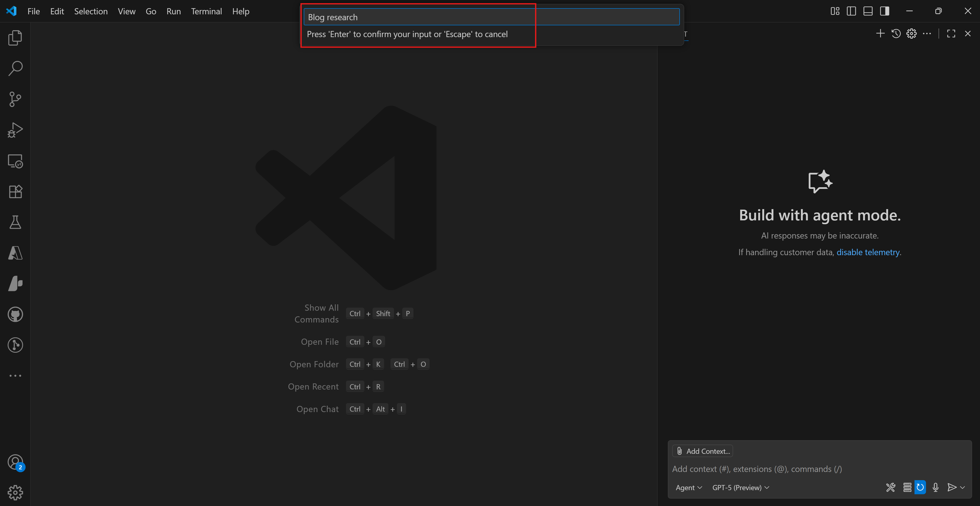Show additional views via activity bar ellipsis
This screenshot has width=980, height=506.
click(x=15, y=375)
